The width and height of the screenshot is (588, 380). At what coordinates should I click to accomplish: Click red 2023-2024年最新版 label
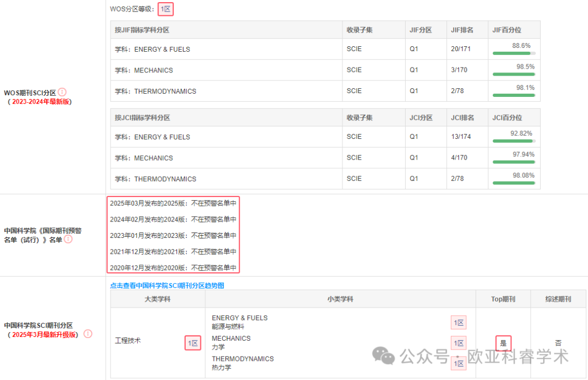(x=41, y=102)
